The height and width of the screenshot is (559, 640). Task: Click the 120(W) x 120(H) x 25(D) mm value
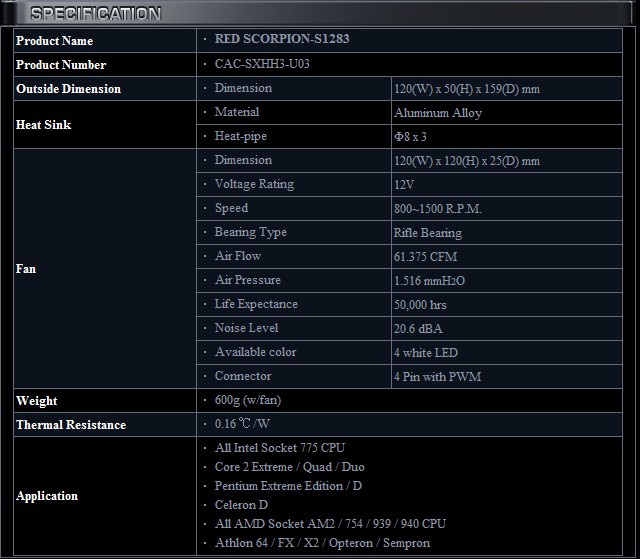tap(467, 161)
